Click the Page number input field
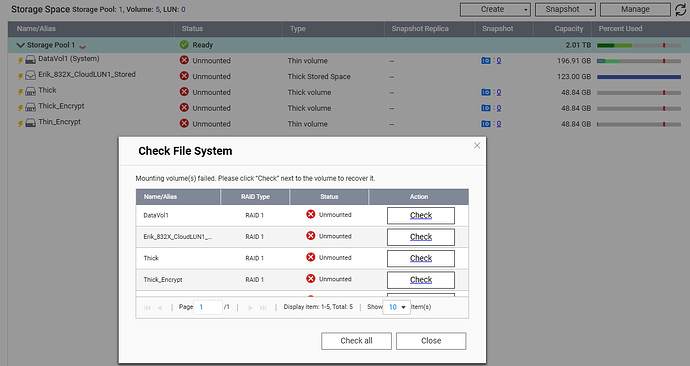The height and width of the screenshot is (366, 690). (x=208, y=307)
